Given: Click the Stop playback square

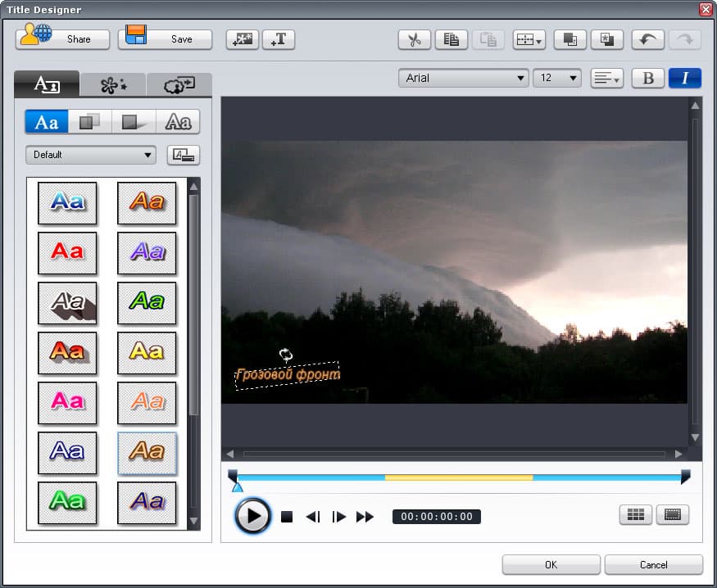Looking at the screenshot, I should tap(287, 517).
